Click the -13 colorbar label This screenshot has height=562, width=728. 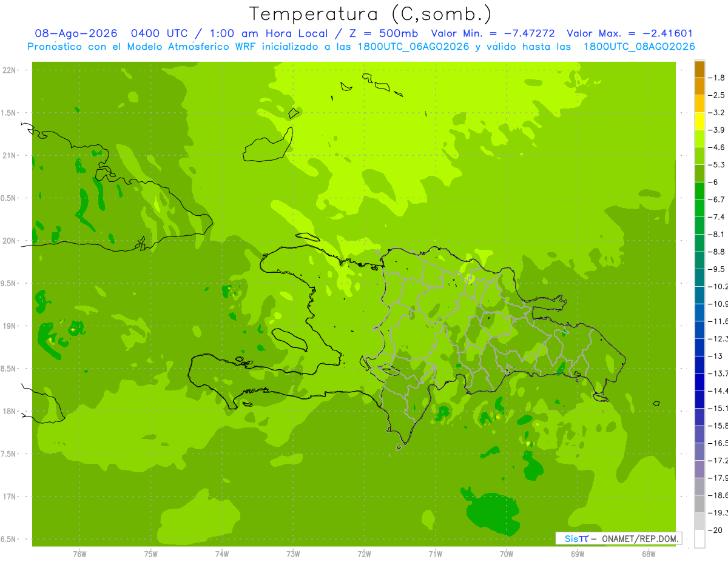pyautogui.click(x=716, y=356)
